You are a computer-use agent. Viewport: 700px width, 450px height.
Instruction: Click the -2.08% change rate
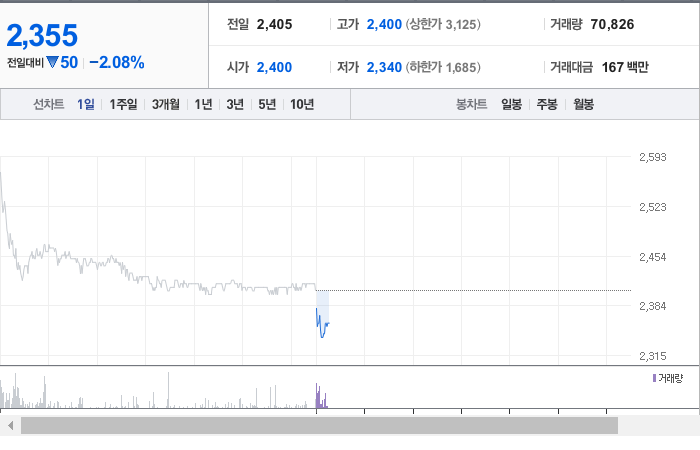pos(117,62)
